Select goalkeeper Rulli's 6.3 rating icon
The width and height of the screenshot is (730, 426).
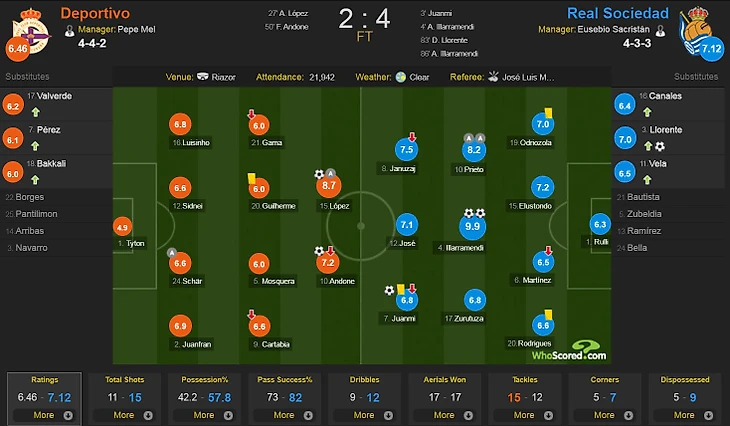[x=600, y=225]
